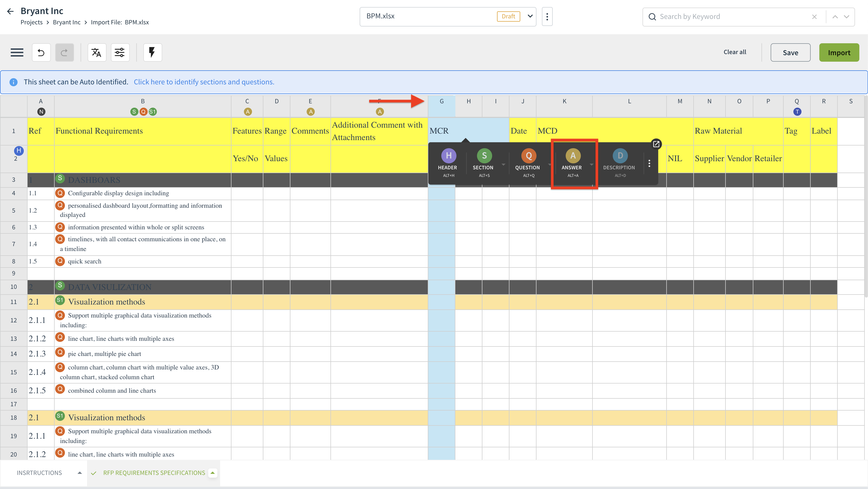The height and width of the screenshot is (489, 868).
Task: Click the Undo icon
Action: point(41,52)
